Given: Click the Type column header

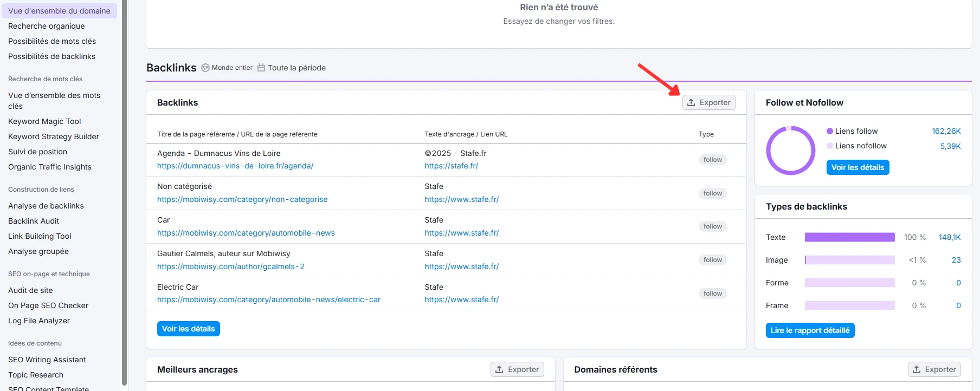Looking at the screenshot, I should coord(706,134).
